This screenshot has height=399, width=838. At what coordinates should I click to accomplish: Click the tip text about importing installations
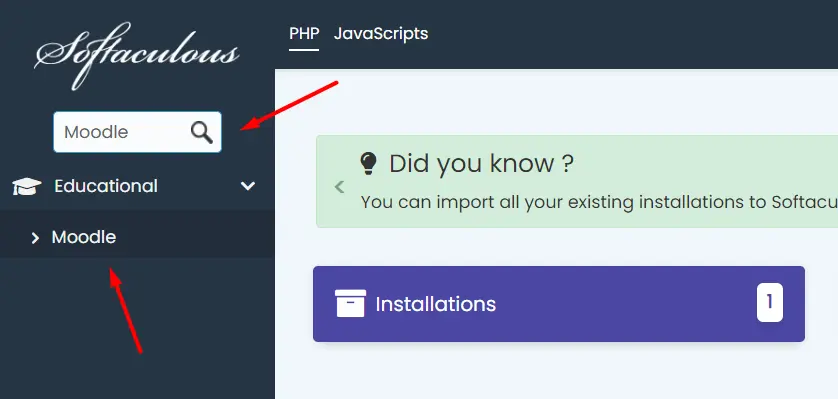[x=599, y=202]
